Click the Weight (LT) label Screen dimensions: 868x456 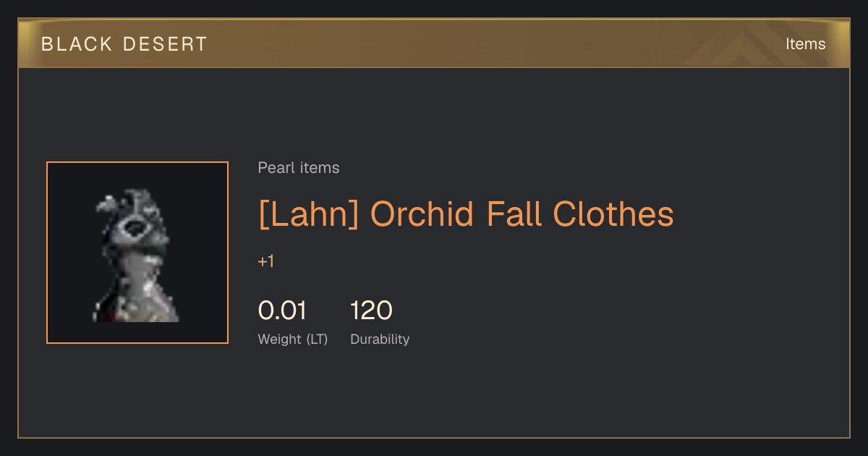point(293,339)
